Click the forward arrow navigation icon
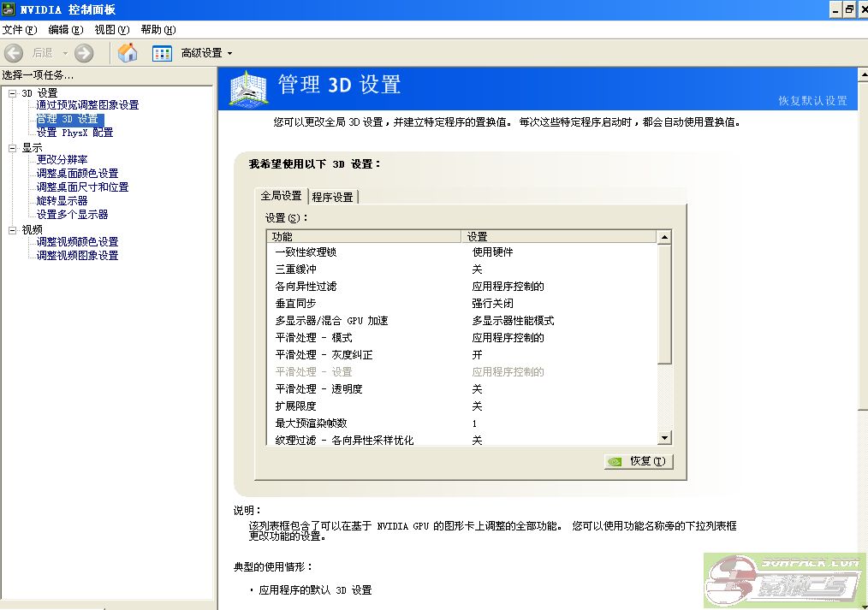 [84, 53]
